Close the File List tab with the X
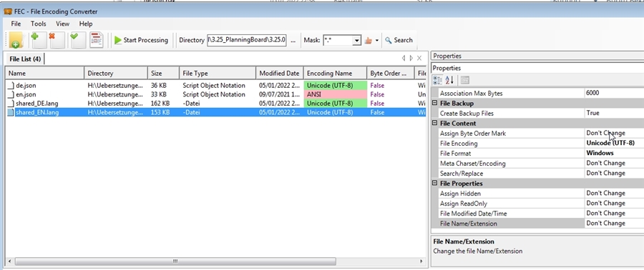The height and width of the screenshot is (270, 644). coord(419,59)
